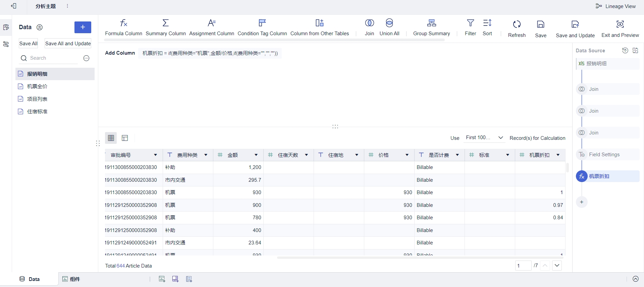Select the 机票全价 table

coord(55,87)
